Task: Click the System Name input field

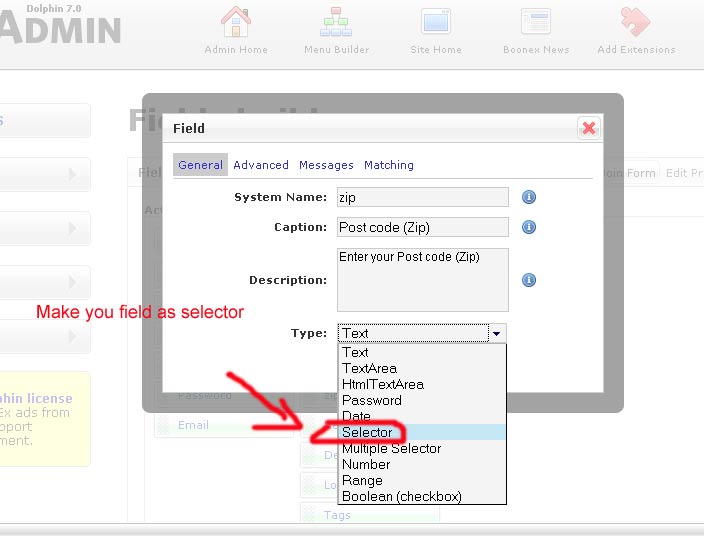Action: [x=423, y=197]
